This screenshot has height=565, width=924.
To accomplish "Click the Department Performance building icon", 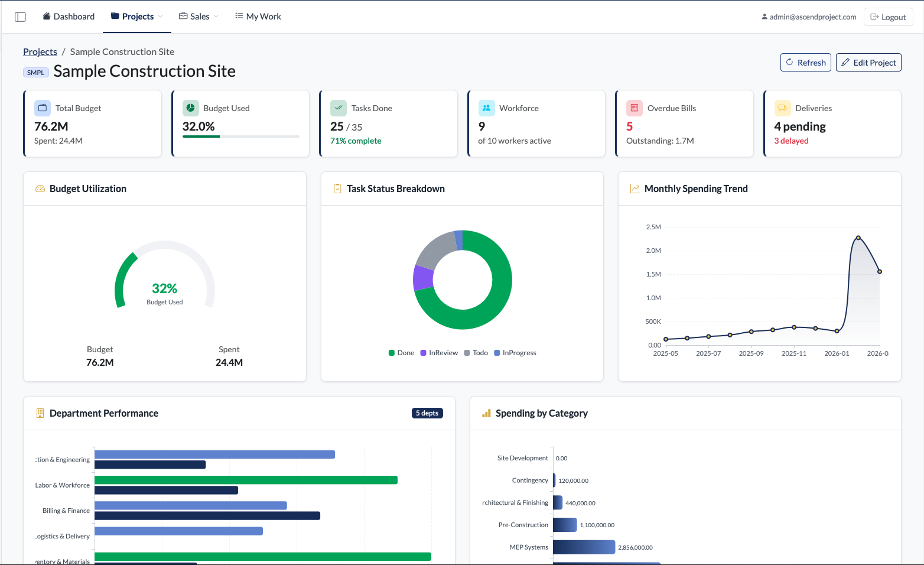I will point(40,413).
